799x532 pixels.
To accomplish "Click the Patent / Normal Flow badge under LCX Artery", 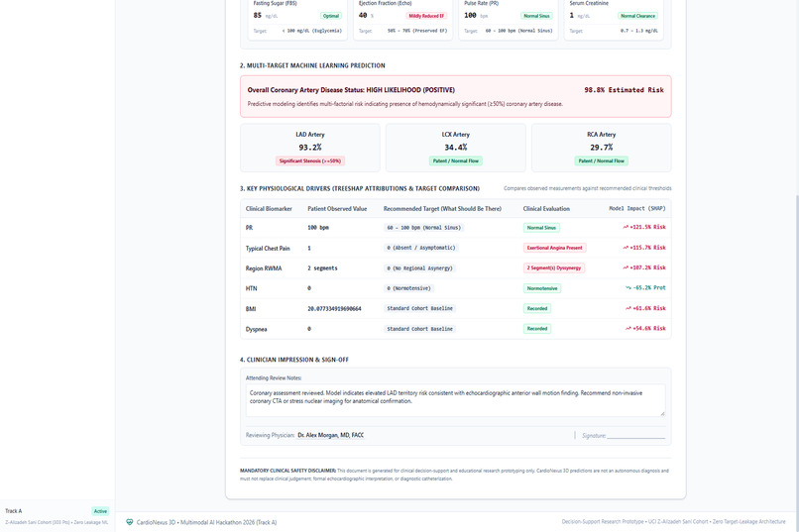I will (x=456, y=160).
